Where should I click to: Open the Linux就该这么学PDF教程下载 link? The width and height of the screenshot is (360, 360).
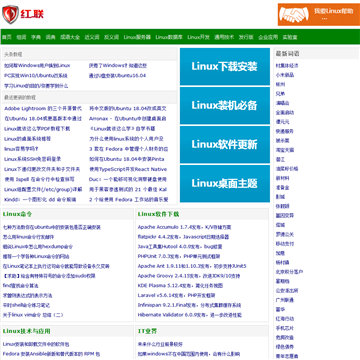(x=37, y=128)
